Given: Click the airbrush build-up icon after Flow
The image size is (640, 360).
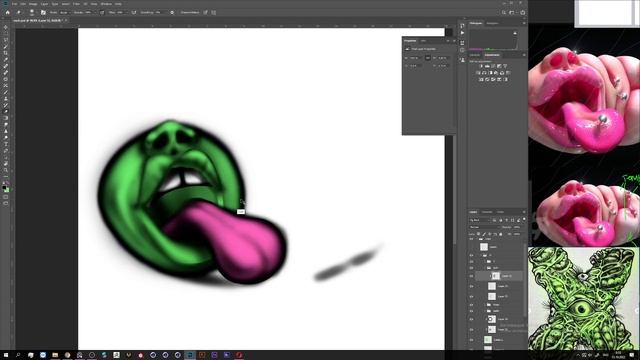Looking at the screenshot, I should [133, 12].
